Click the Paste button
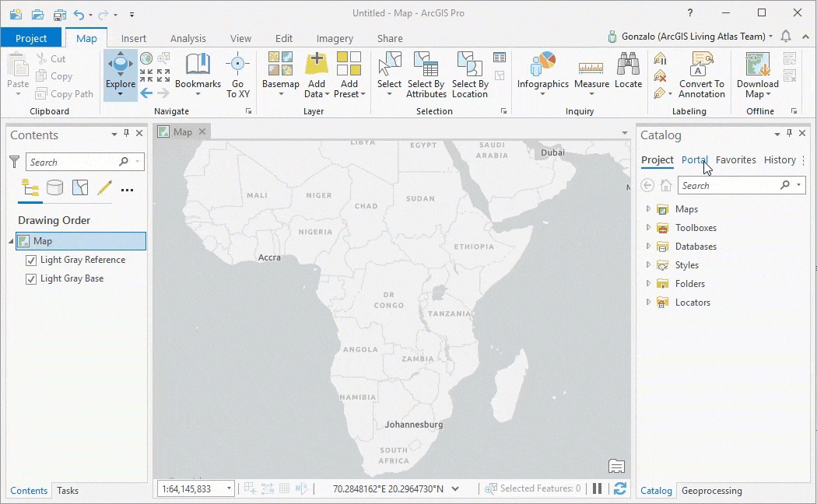 18,75
